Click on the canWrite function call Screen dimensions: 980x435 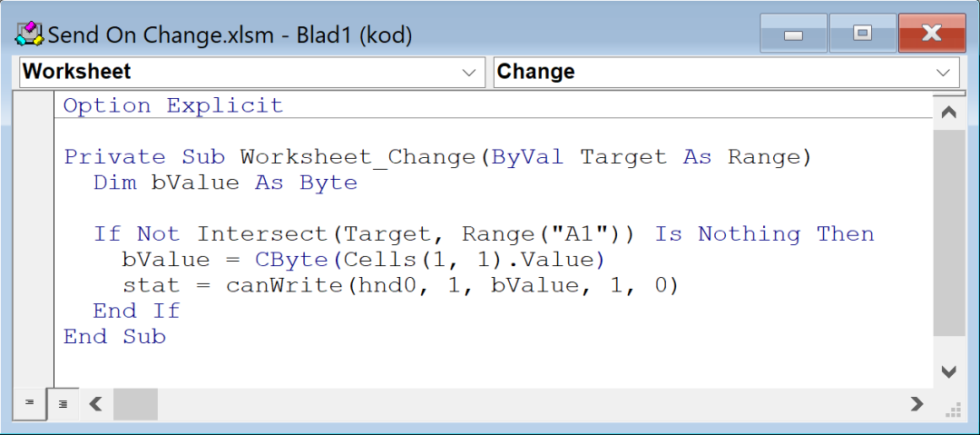(x=283, y=285)
